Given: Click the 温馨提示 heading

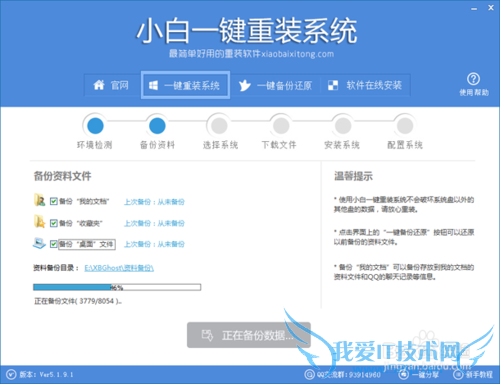Looking at the screenshot, I should pos(353,176).
